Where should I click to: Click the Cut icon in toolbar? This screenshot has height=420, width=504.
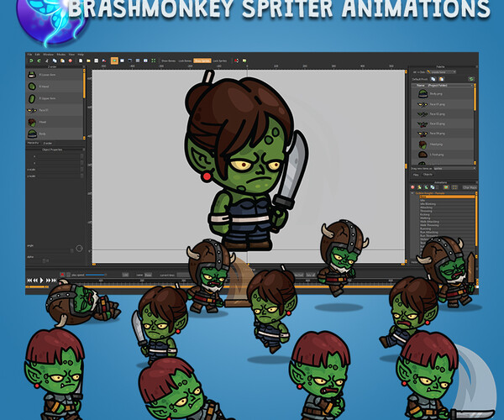pos(47,60)
